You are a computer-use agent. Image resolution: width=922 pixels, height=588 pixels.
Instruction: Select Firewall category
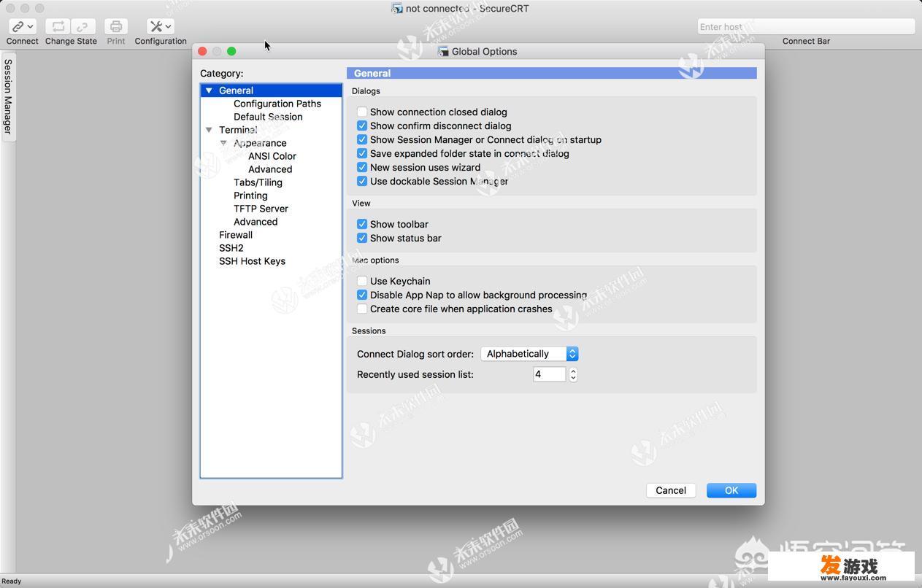(236, 235)
